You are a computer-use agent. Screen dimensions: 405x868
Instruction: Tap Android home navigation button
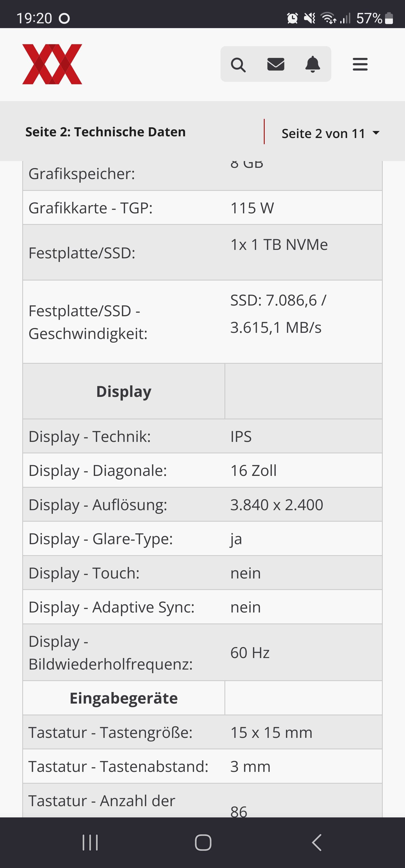tap(203, 843)
